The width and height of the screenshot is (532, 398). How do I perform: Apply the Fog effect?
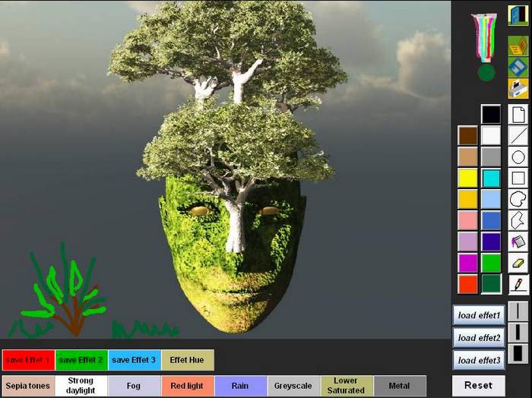pos(134,386)
